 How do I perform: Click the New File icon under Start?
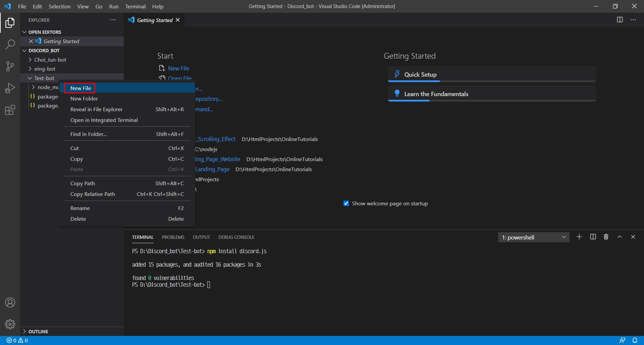point(162,68)
